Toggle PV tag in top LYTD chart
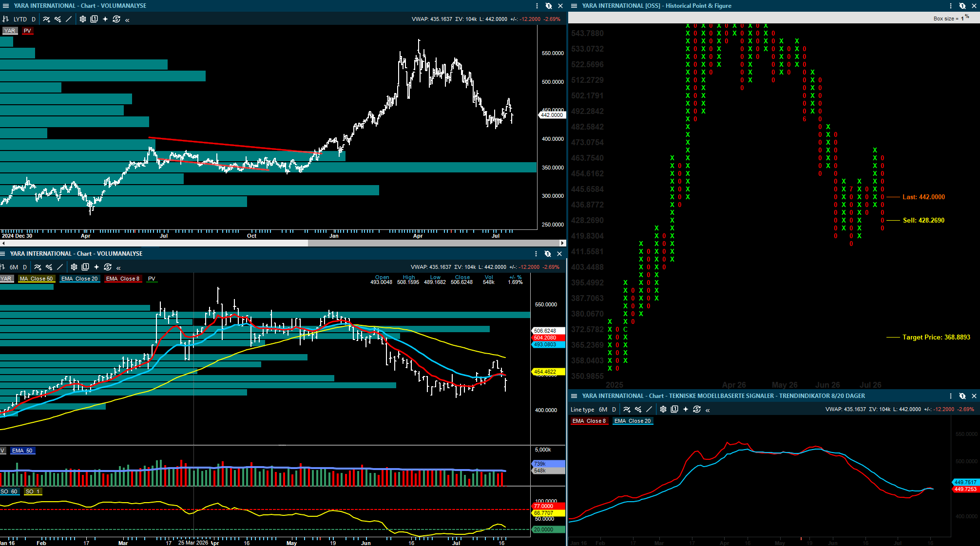Viewport: 980px width, 546px height. pyautogui.click(x=27, y=31)
